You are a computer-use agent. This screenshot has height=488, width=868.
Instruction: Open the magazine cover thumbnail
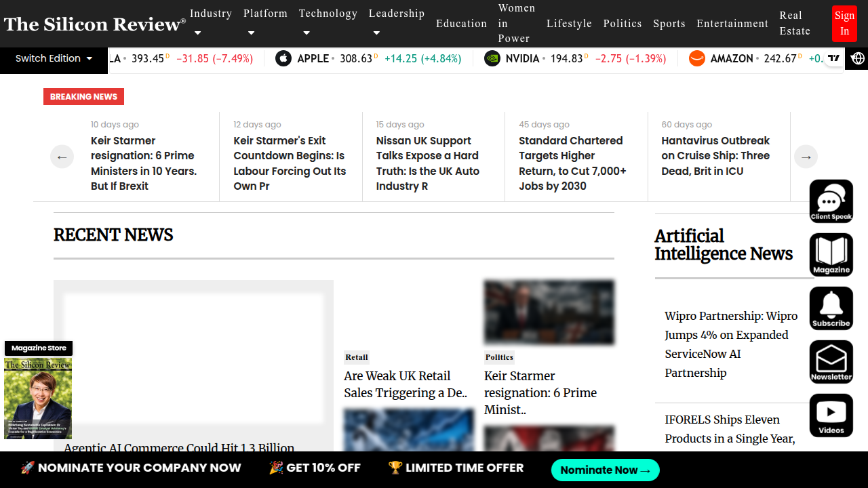click(38, 399)
